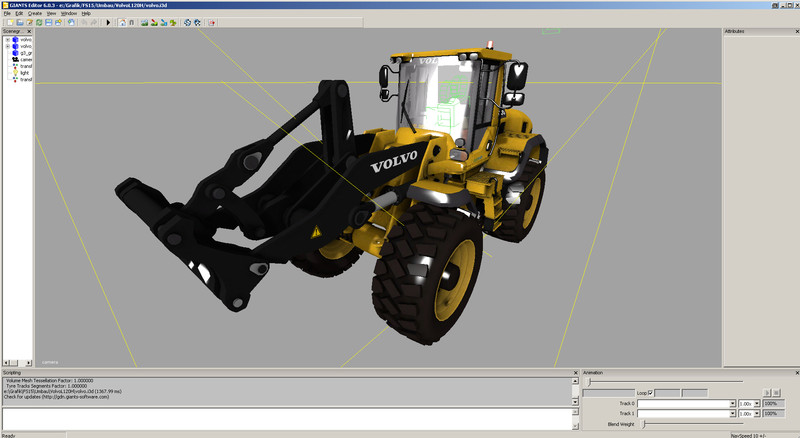This screenshot has height=438, width=800.
Task: Click the Scenegraph horizontal scrollbar right arrow
Action: (x=28, y=363)
